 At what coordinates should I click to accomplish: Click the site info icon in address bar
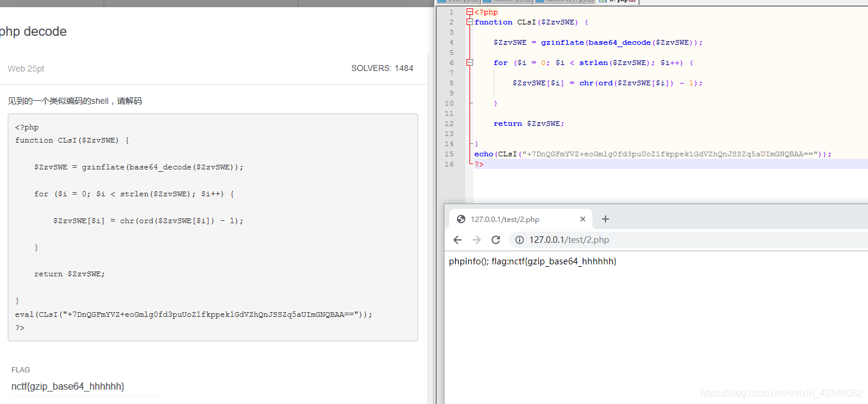click(519, 240)
